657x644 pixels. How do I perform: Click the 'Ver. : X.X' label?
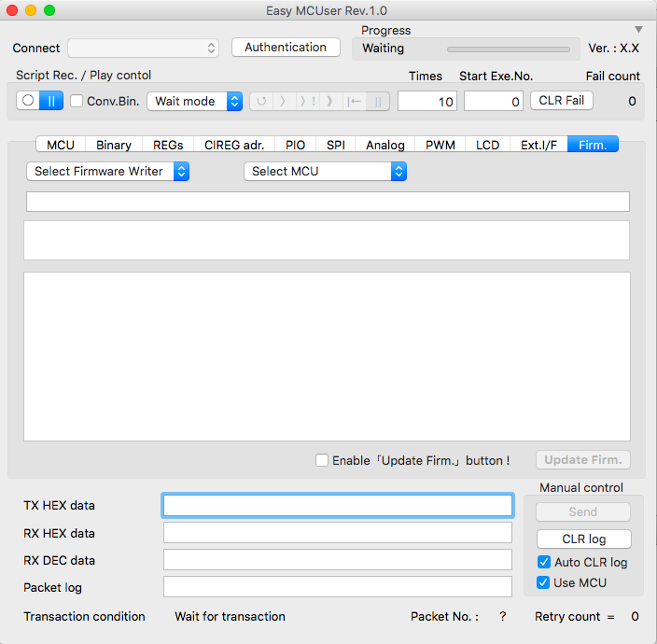click(x=613, y=49)
